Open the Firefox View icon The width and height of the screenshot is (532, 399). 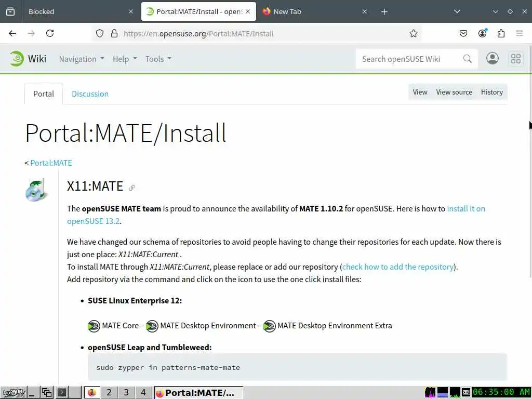click(10, 11)
